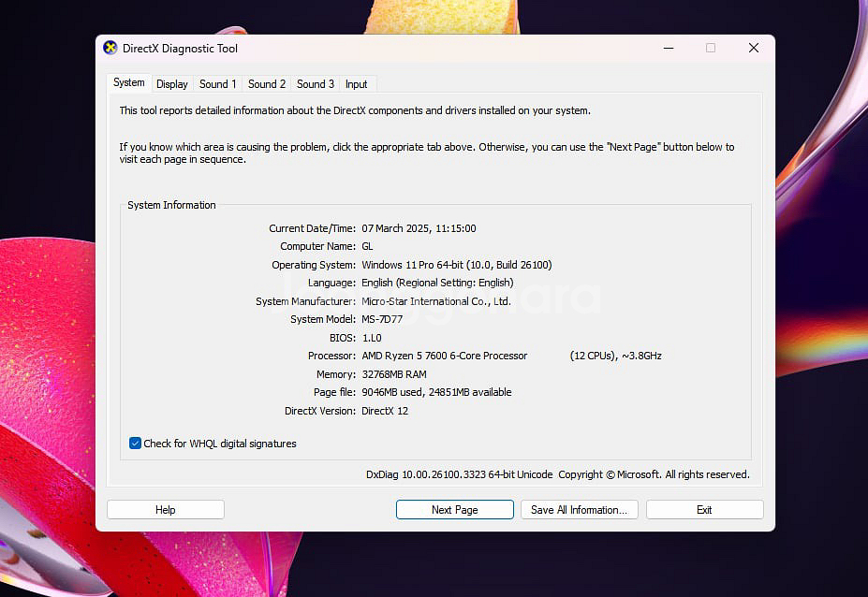Click the Next Page button

pyautogui.click(x=454, y=510)
